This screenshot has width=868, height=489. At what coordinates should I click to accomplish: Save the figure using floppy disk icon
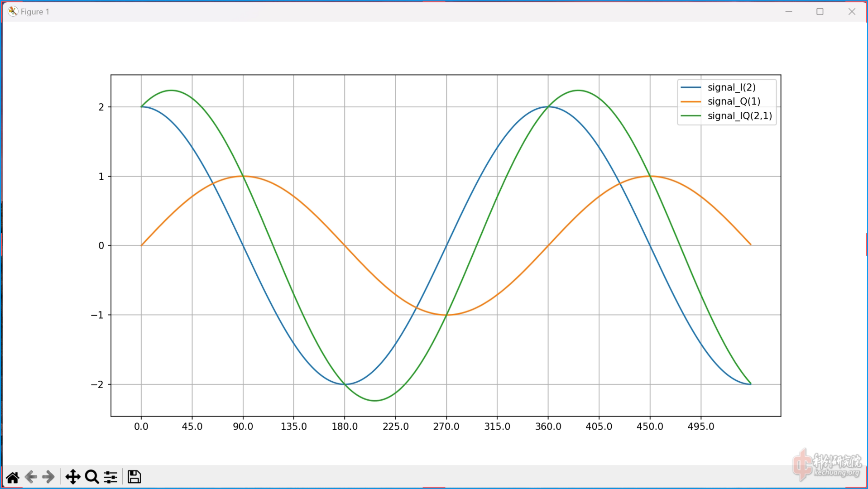click(x=134, y=477)
